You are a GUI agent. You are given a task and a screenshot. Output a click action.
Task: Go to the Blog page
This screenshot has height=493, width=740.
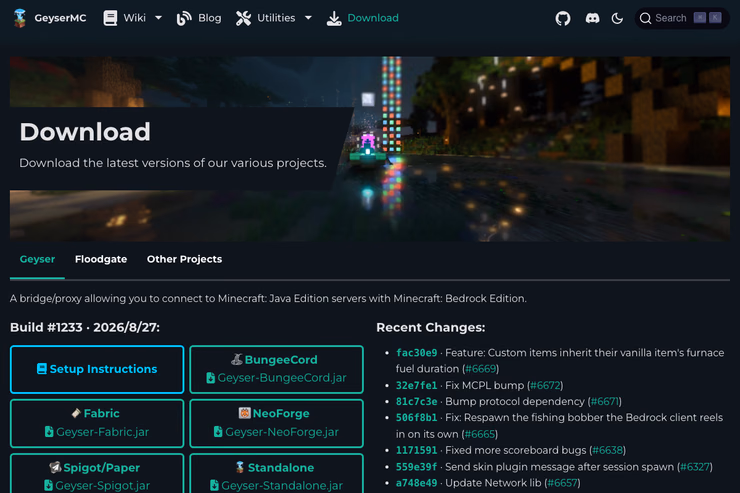coord(210,18)
